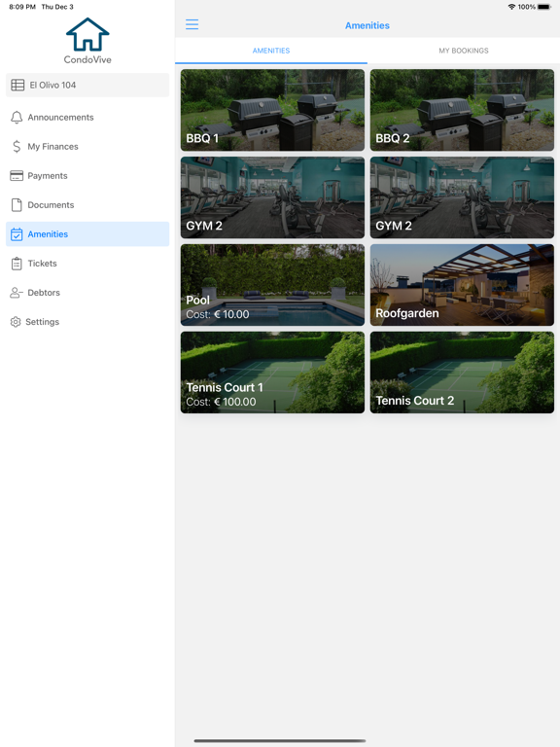Open the BBQ 1 amenity card
This screenshot has height=747, width=560.
click(x=272, y=110)
